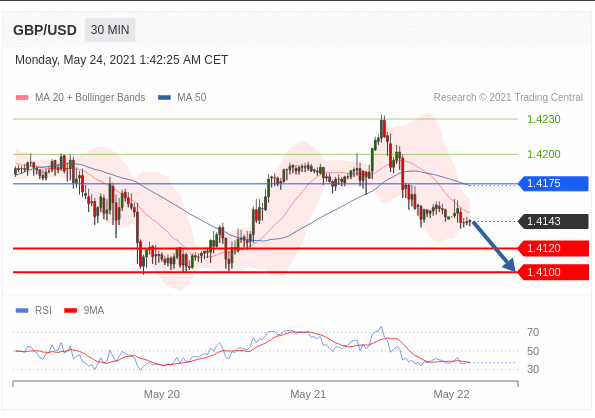Click the May 20 date axis label
The width and height of the screenshot is (595, 418).
(162, 394)
